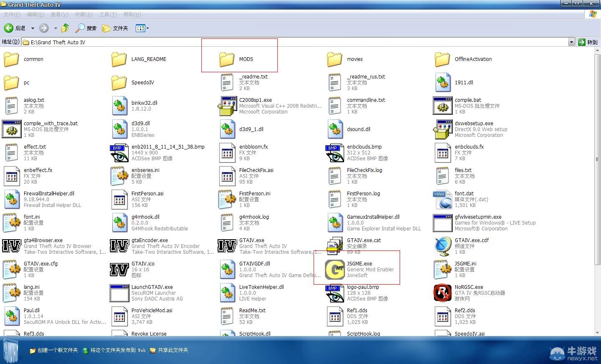This screenshot has height=364, width=601.
Task: Expand the Forward button history dropdown arrow
Action: click(56, 28)
